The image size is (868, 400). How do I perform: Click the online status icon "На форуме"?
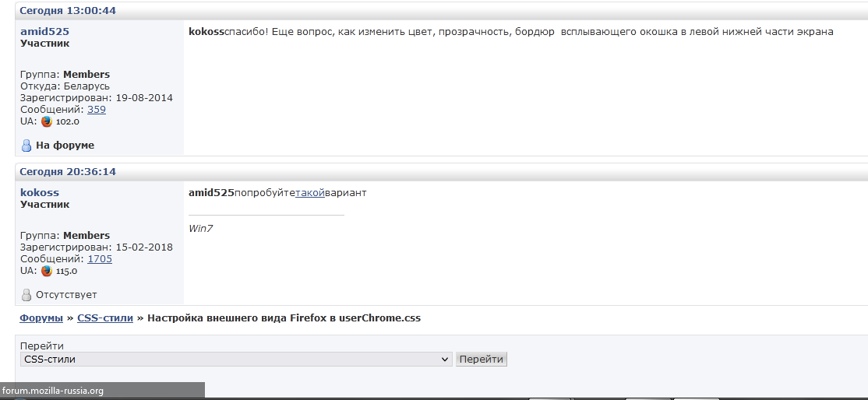point(26,146)
